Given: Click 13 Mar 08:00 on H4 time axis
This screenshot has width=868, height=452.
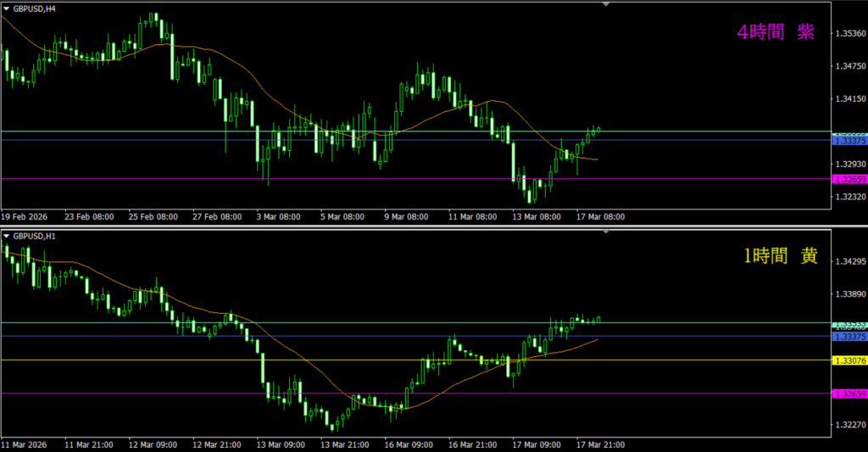Looking at the screenshot, I should point(536,216).
